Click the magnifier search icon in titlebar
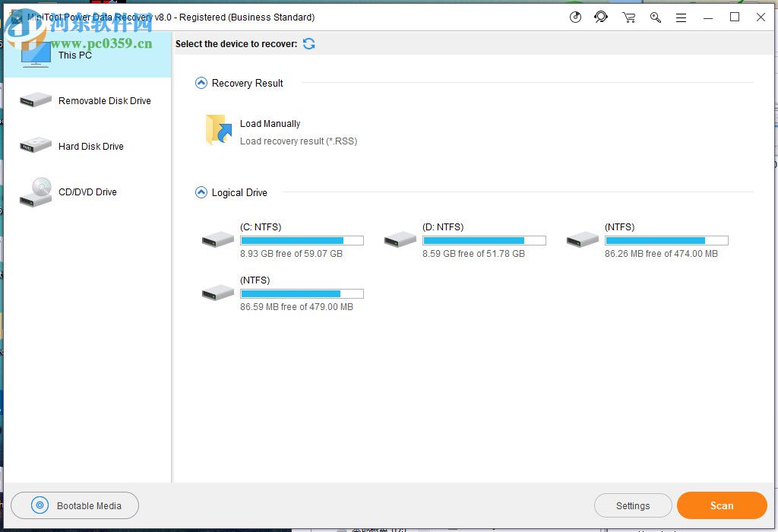The image size is (778, 532). pos(656,17)
